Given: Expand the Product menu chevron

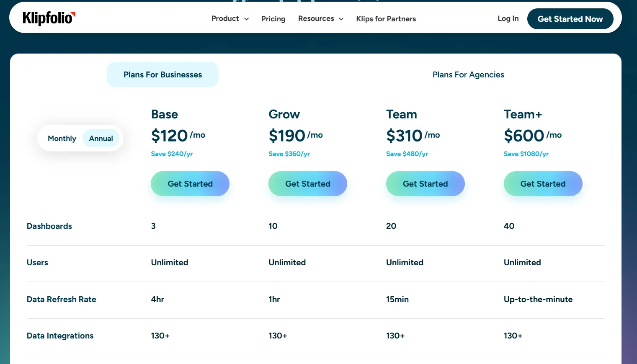Looking at the screenshot, I should 247,19.
